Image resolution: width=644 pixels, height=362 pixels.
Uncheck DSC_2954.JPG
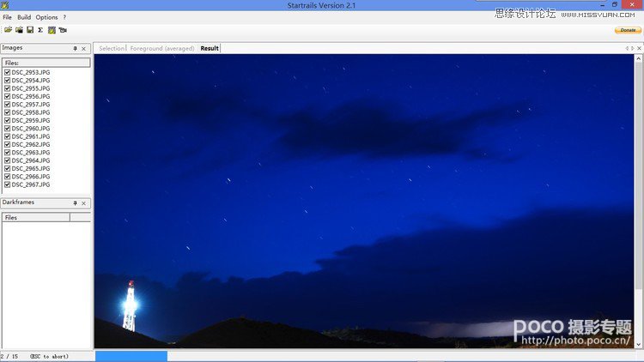tap(7, 81)
